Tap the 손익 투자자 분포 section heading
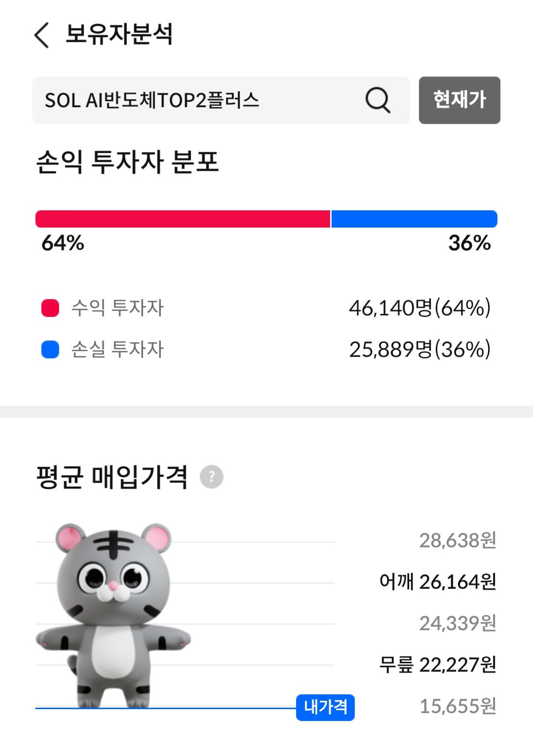 (127, 162)
